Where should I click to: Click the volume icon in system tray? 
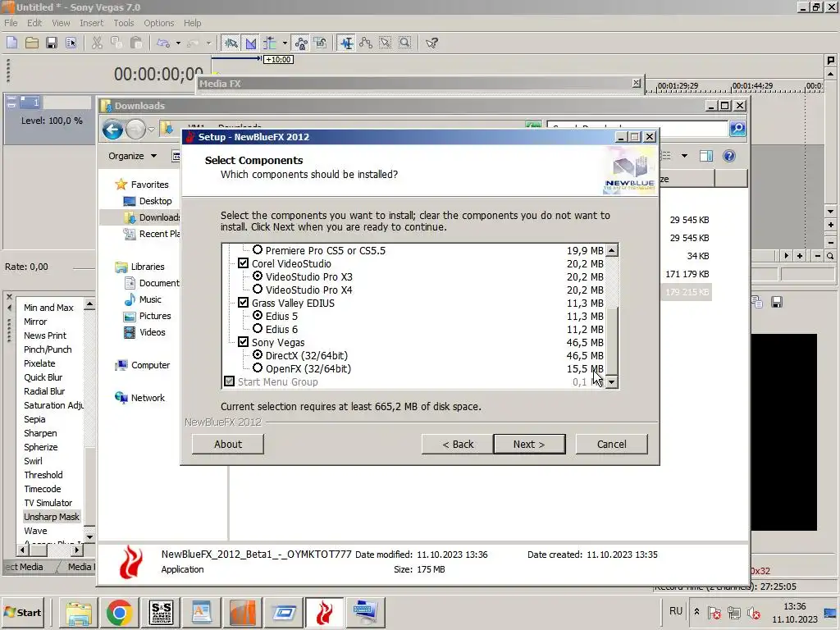(754, 612)
